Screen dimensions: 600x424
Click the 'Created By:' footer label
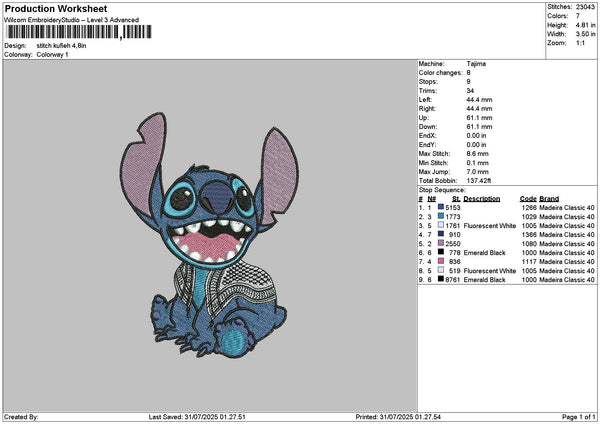click(21, 417)
